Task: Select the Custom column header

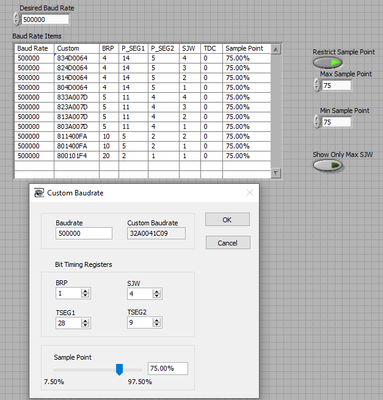Action: (77, 49)
